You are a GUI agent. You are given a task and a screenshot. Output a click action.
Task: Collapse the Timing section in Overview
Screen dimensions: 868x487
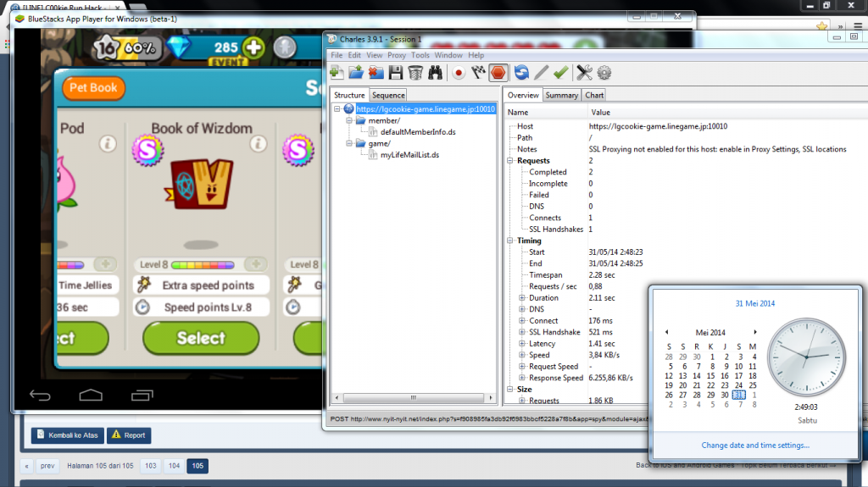pyautogui.click(x=509, y=241)
